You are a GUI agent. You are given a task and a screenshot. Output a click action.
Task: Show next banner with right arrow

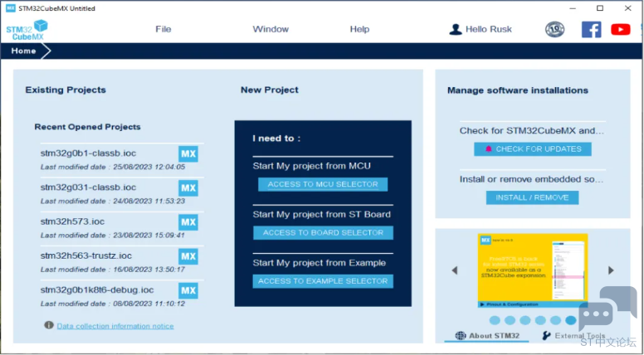[x=611, y=270]
